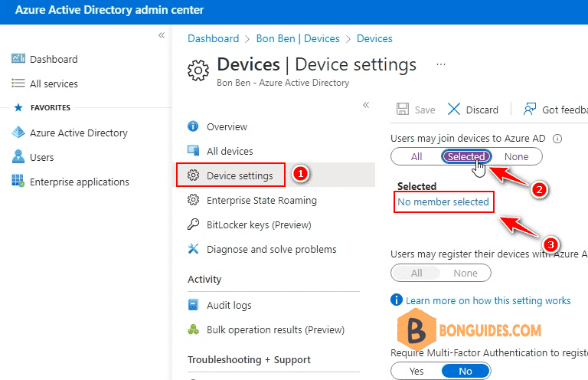The width and height of the screenshot is (588, 380).
Task: Click the All services list icon
Action: pos(18,83)
